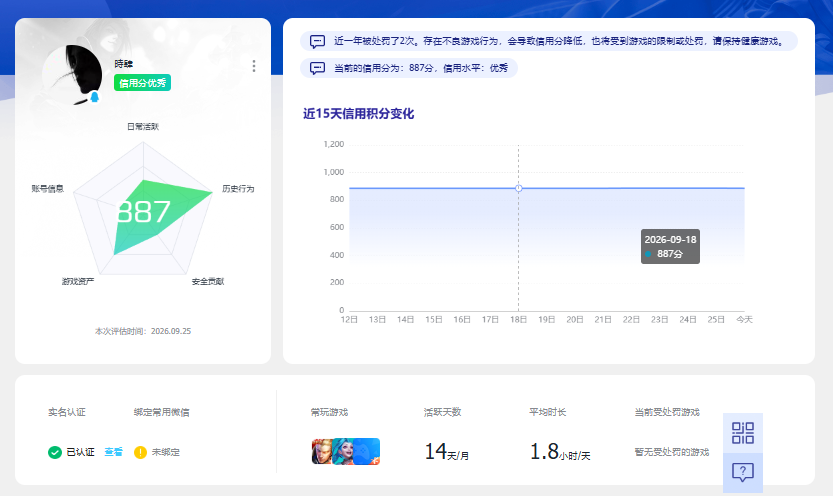The height and width of the screenshot is (496, 833).
Task: Click the 暂无受处罚的游戏 text
Action: 672,452
